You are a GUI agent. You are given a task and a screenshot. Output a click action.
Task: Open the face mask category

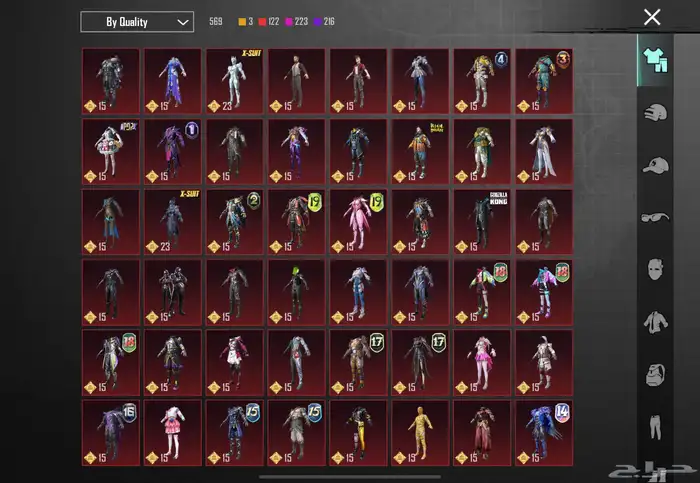pos(655,269)
